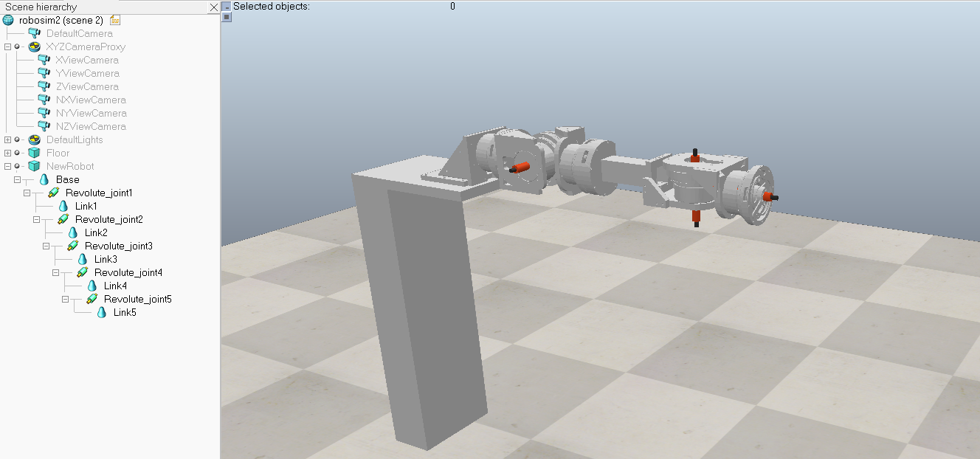Select the Link5 tree item
Viewport: 980px width, 459px height.
(125, 312)
